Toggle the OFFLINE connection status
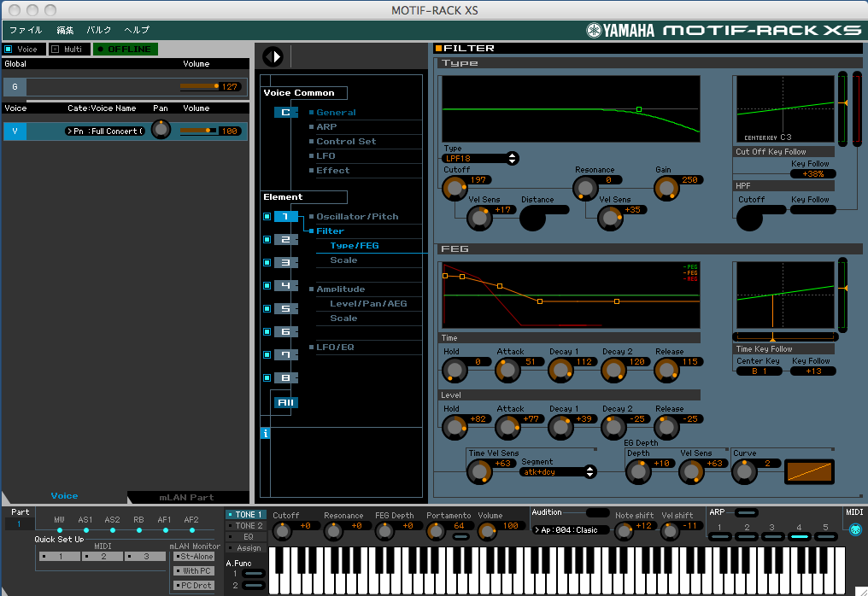The image size is (868, 596). [x=126, y=50]
